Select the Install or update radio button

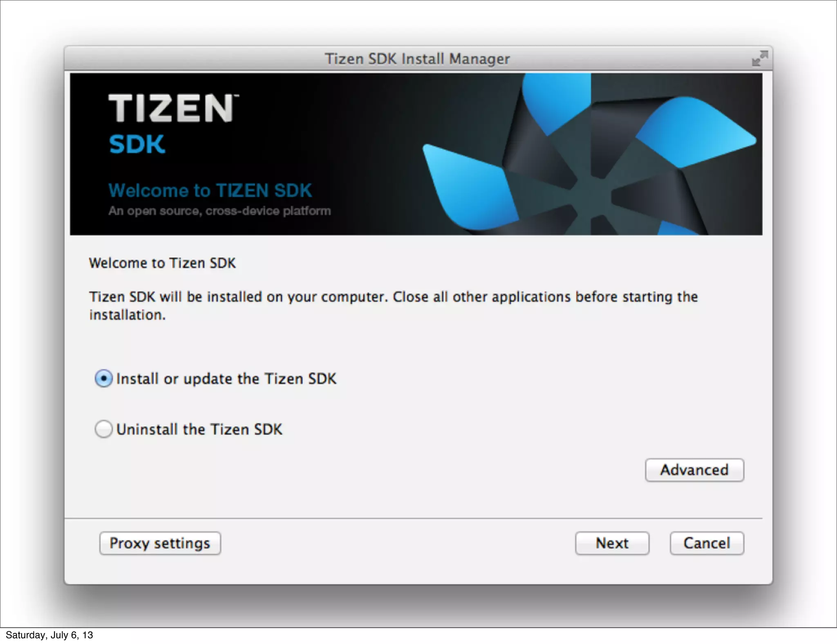[103, 379]
